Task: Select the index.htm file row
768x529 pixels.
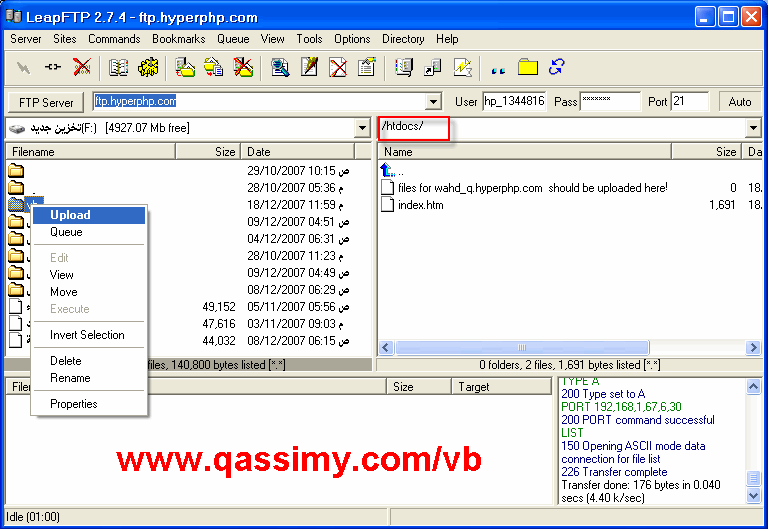Action: [x=571, y=205]
